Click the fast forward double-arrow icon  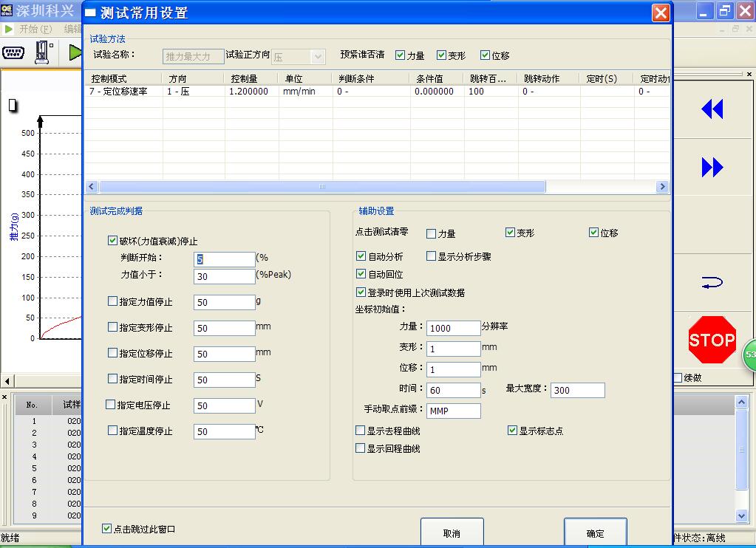(712, 167)
